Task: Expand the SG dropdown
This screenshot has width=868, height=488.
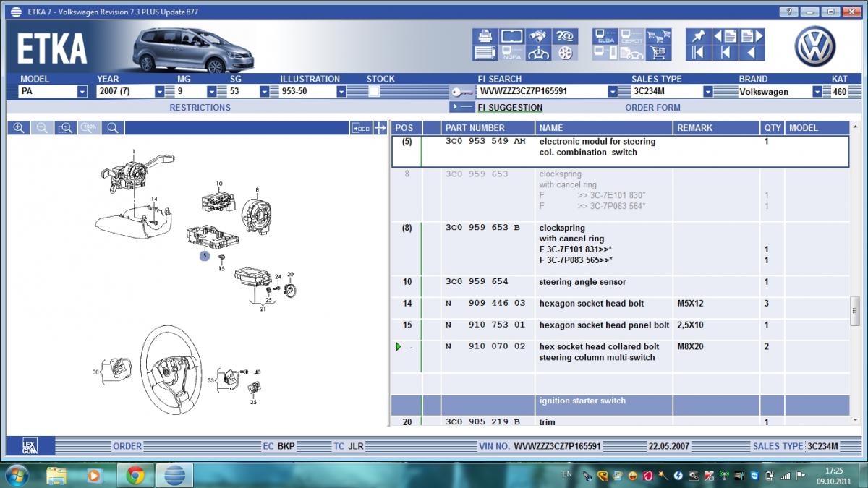Action: (264, 92)
